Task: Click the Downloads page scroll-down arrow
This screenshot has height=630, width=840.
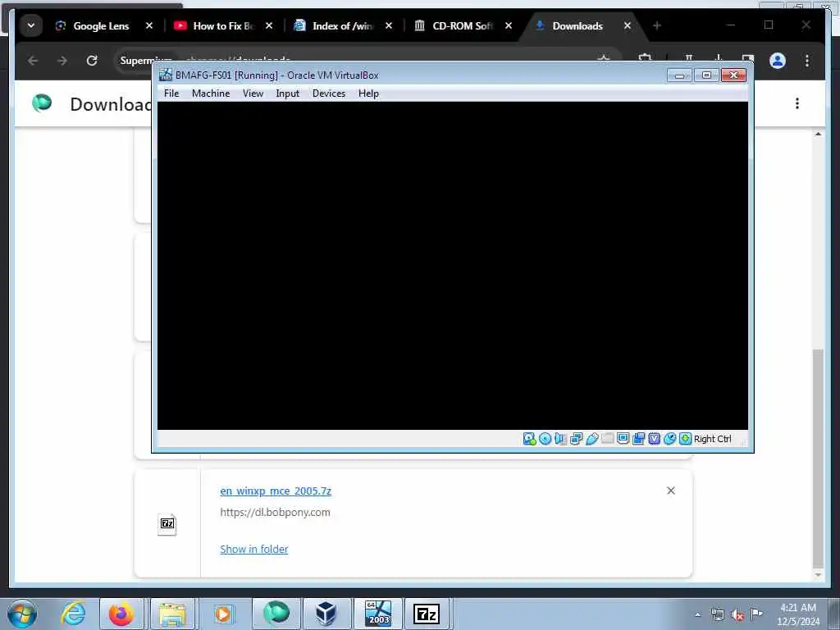Action: point(818,575)
